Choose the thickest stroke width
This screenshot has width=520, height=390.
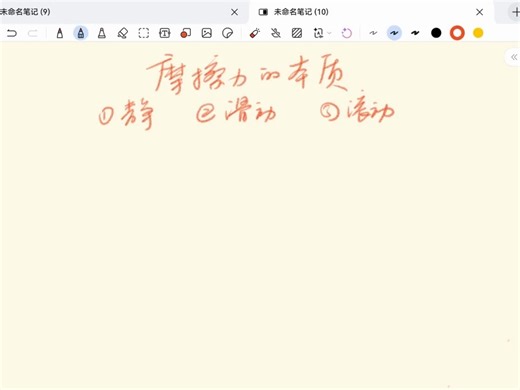tap(415, 33)
